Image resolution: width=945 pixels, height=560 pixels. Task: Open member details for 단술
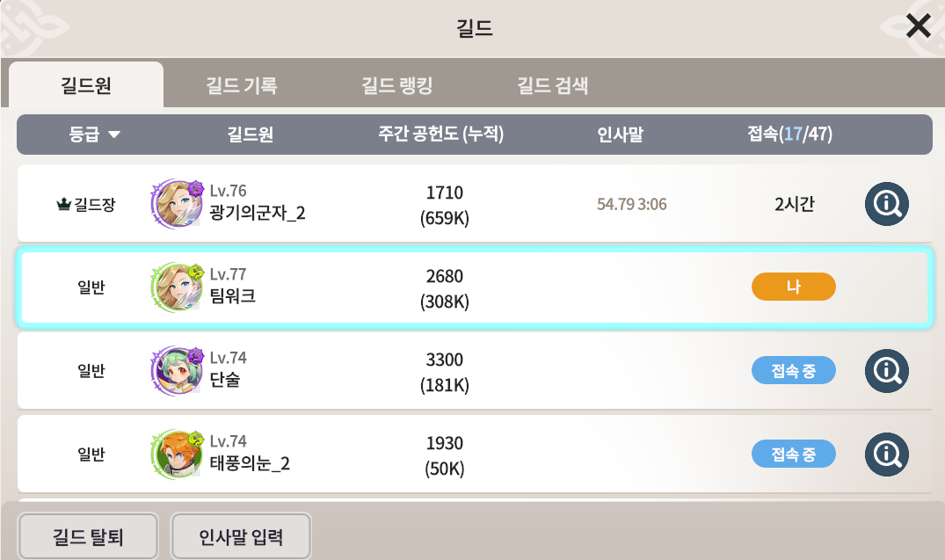(886, 371)
